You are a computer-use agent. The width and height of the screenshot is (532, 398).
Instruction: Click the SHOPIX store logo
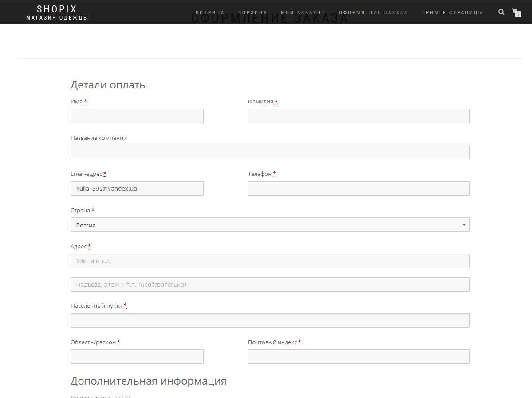pos(57,9)
